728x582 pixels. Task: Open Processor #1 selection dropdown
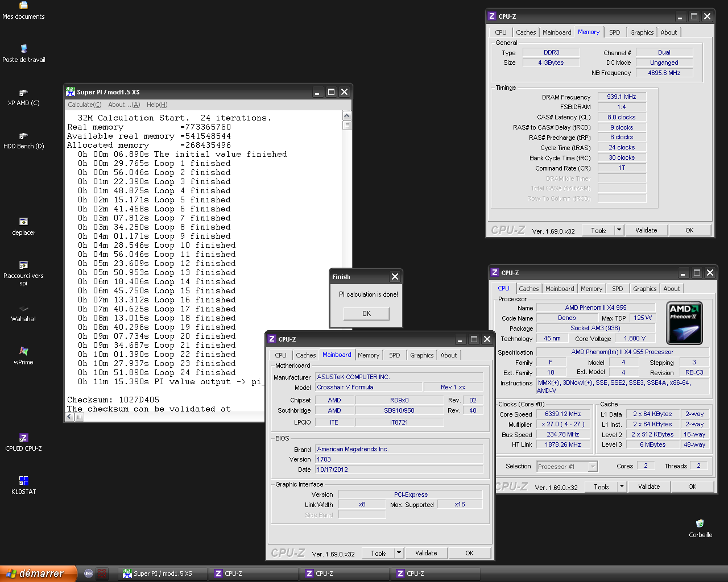click(x=567, y=466)
